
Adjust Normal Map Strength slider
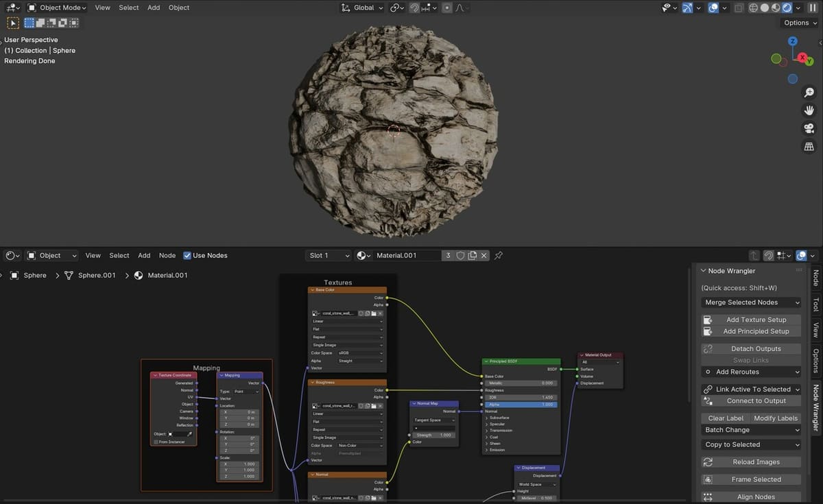point(433,435)
